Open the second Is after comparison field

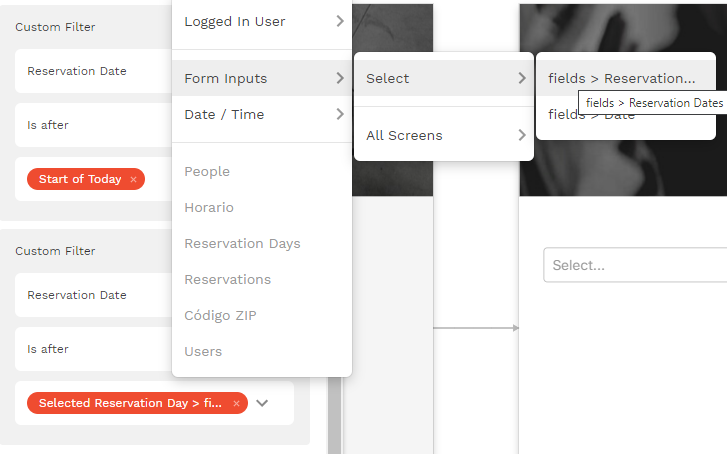tap(94, 349)
